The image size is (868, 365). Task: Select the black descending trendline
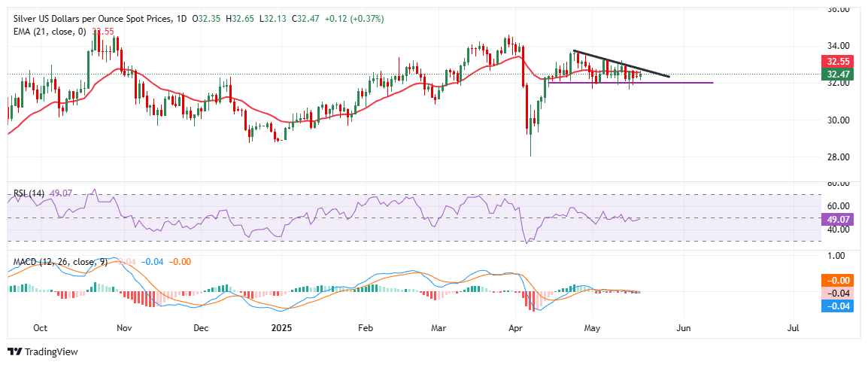(621, 63)
